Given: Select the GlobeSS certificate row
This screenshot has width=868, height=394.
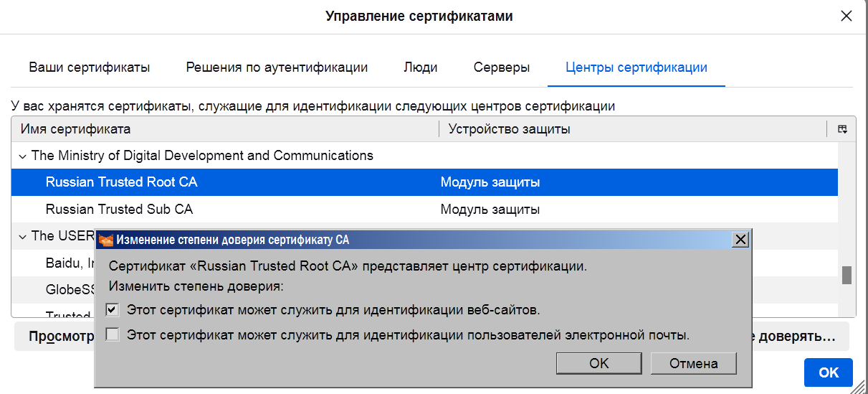Looking at the screenshot, I should pyautogui.click(x=70, y=290).
